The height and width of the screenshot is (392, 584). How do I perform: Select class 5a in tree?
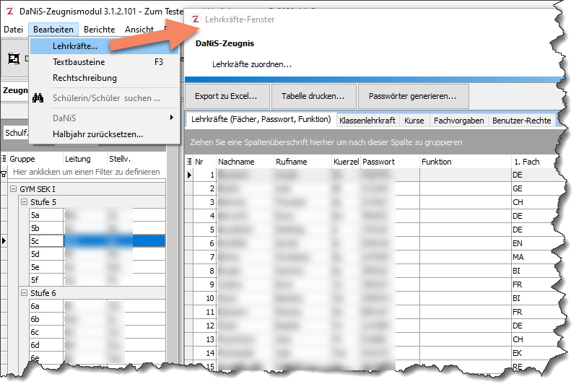coord(35,215)
